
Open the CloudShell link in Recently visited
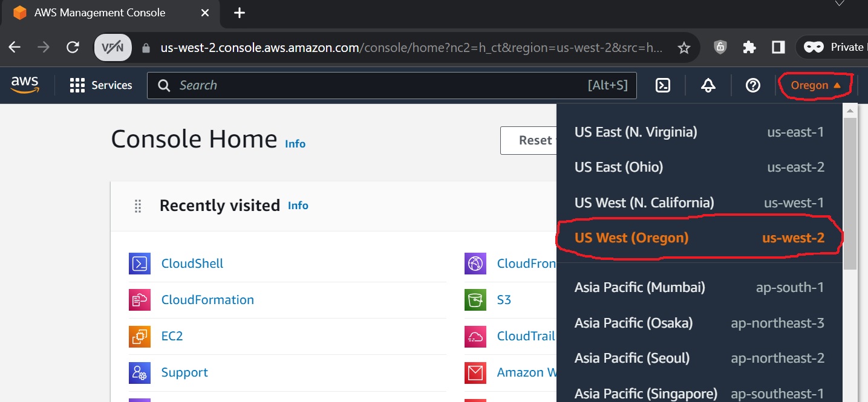(192, 264)
